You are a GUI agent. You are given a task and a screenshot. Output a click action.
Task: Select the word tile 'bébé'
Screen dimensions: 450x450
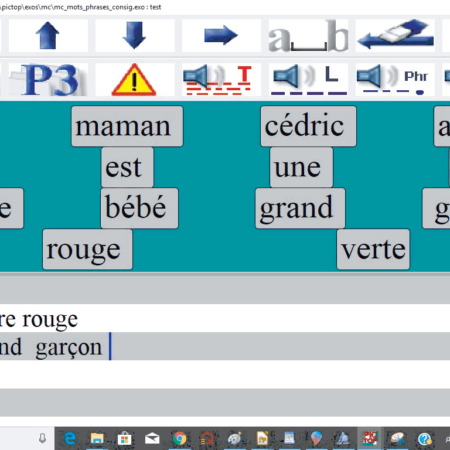[x=139, y=208]
